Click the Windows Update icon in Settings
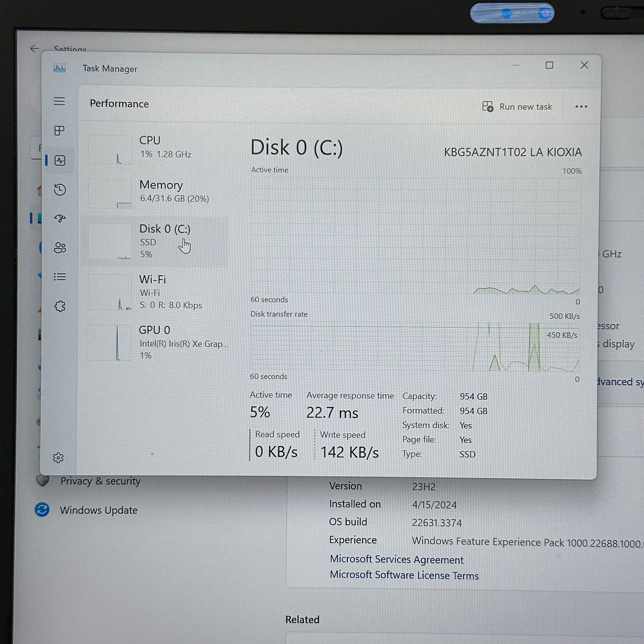The width and height of the screenshot is (644, 644). [x=42, y=509]
